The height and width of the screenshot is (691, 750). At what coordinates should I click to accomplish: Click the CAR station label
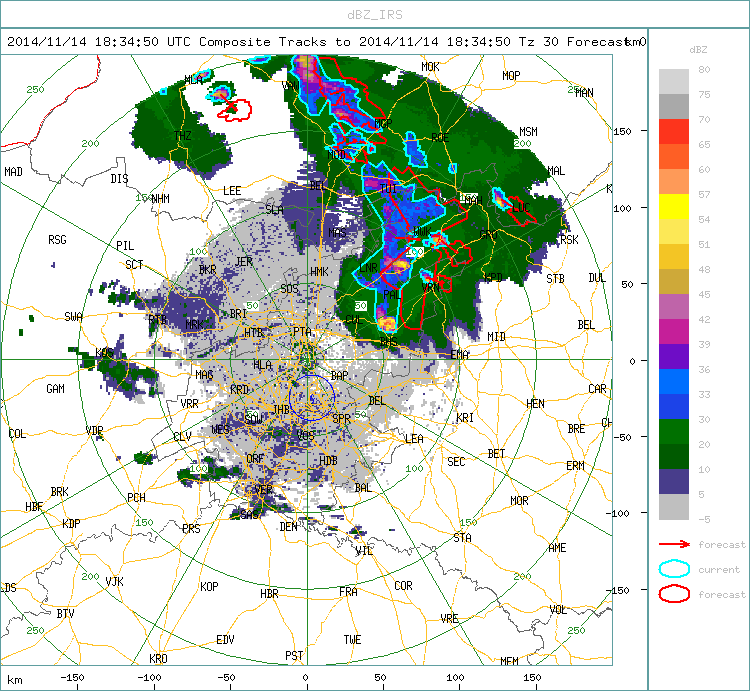pos(597,389)
